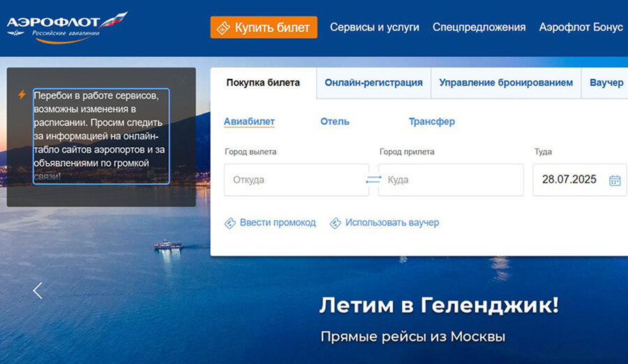Screen dimensions: 628x364
Task: Switch to Ваучер tab
Action: click(606, 82)
